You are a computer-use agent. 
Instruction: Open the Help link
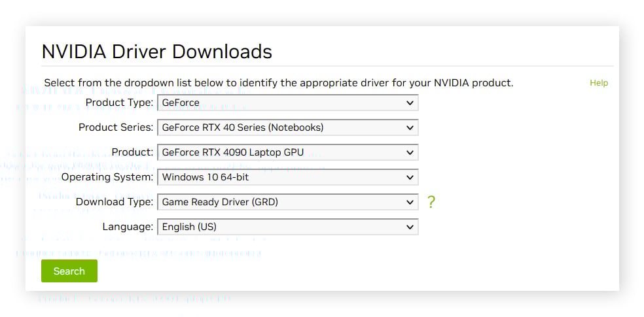click(599, 83)
